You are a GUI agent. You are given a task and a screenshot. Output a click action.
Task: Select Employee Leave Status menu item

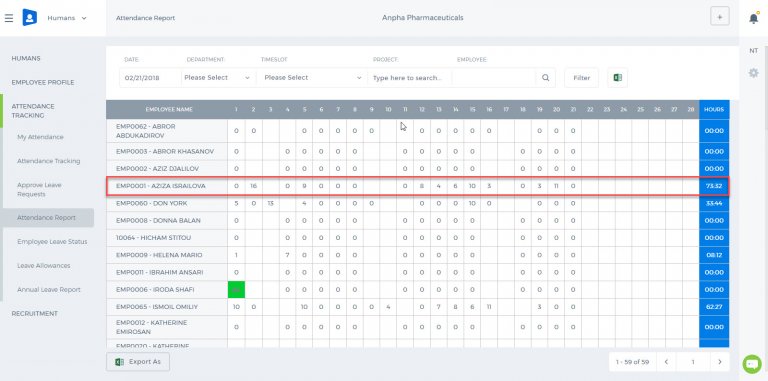(x=52, y=242)
